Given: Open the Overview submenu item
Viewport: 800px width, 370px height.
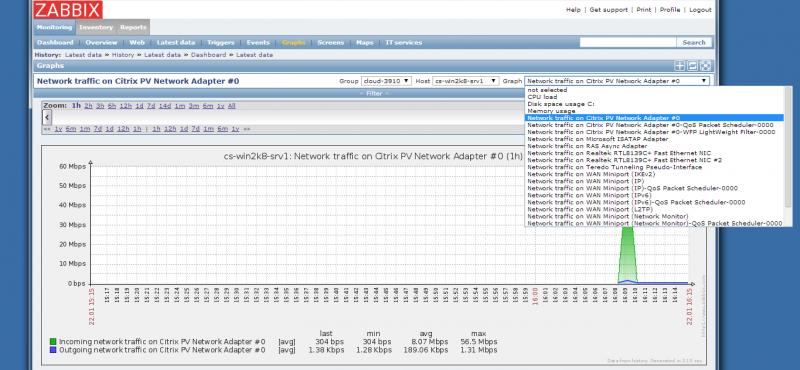Looking at the screenshot, I should pyautogui.click(x=101, y=43).
